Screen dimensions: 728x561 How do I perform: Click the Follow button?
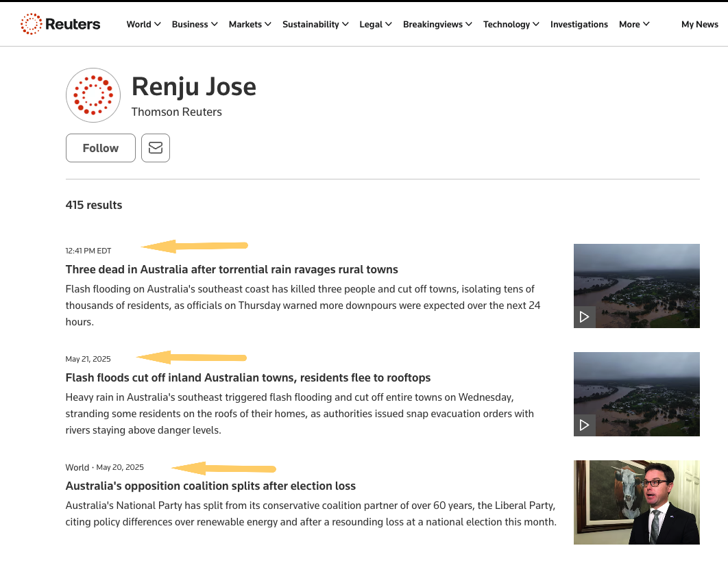(x=100, y=148)
